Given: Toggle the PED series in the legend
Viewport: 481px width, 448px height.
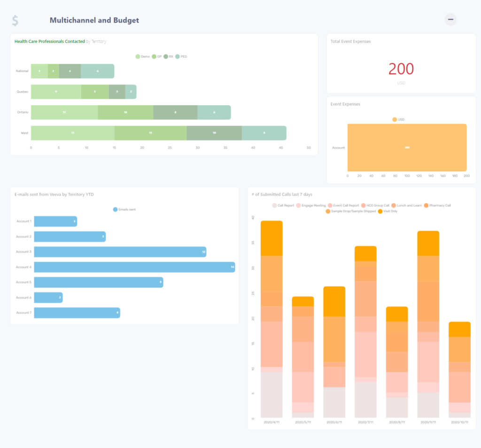Looking at the screenshot, I should click(177, 56).
